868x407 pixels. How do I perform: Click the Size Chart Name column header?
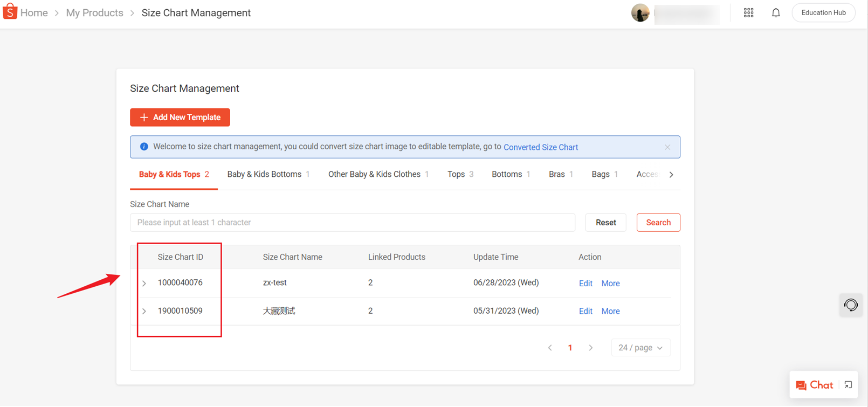[x=292, y=257]
